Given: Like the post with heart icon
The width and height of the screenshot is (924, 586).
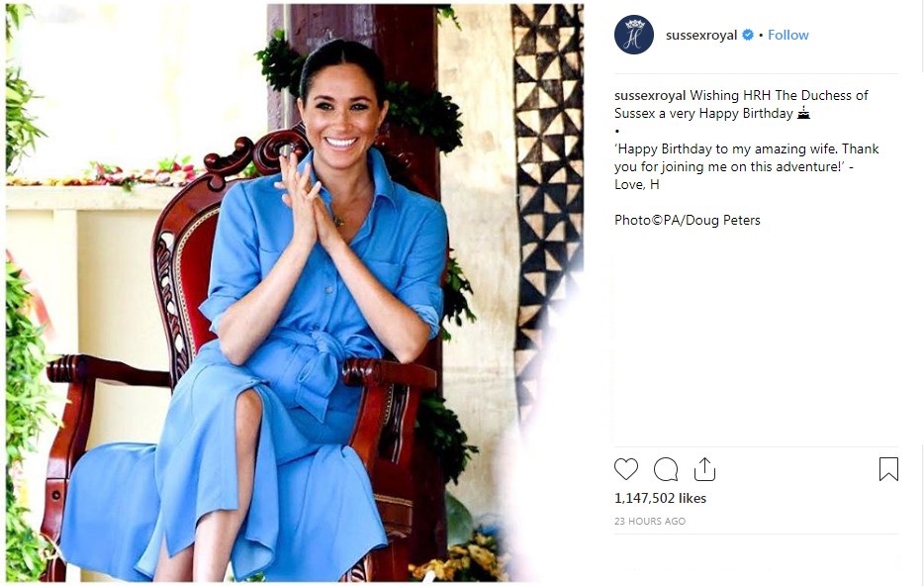Looking at the screenshot, I should [x=626, y=469].
